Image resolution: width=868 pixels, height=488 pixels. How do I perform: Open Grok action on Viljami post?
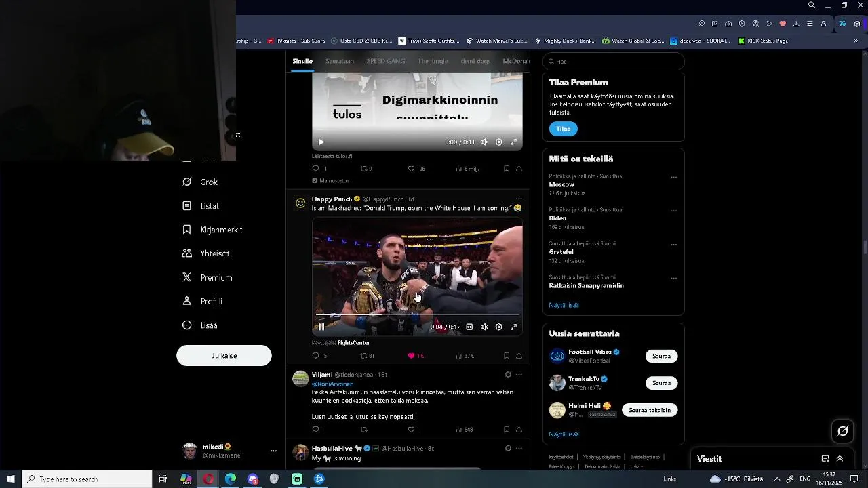[508, 374]
